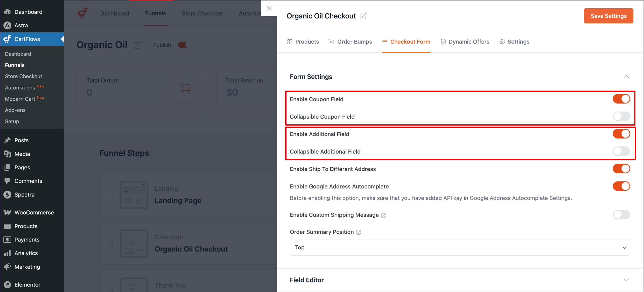Viewport: 644px width, 292px height.
Task: Click the Pages icon in sidebar
Action: 7,167
